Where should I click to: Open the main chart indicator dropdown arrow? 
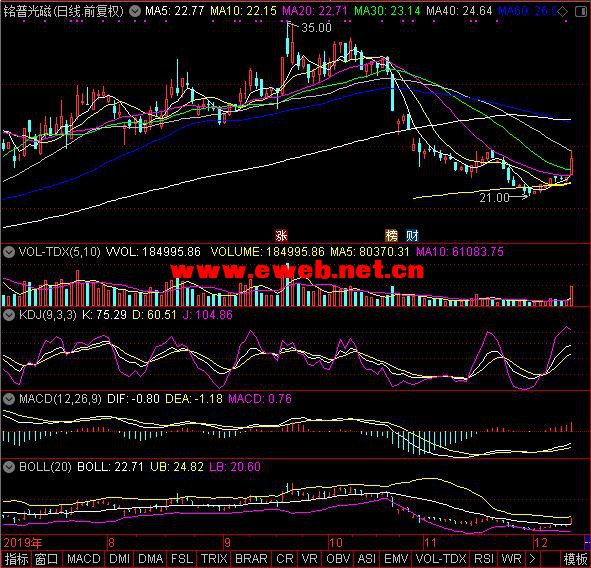135,11
